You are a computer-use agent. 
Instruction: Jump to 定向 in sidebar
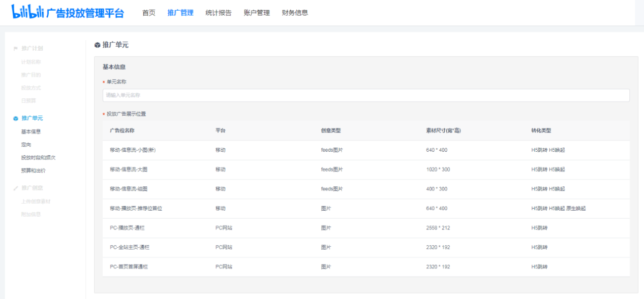click(x=26, y=145)
